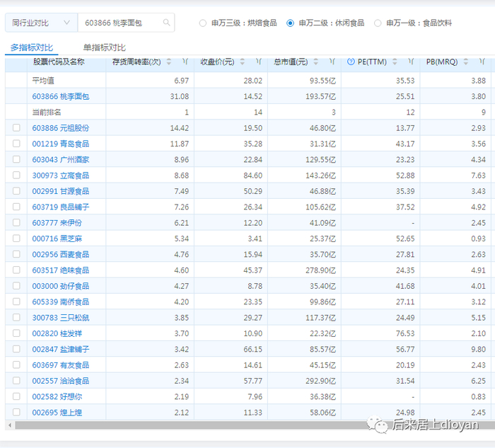The height and width of the screenshot is (448, 495).
Task: Open 603697 有友食品 stock link
Action: (x=61, y=365)
